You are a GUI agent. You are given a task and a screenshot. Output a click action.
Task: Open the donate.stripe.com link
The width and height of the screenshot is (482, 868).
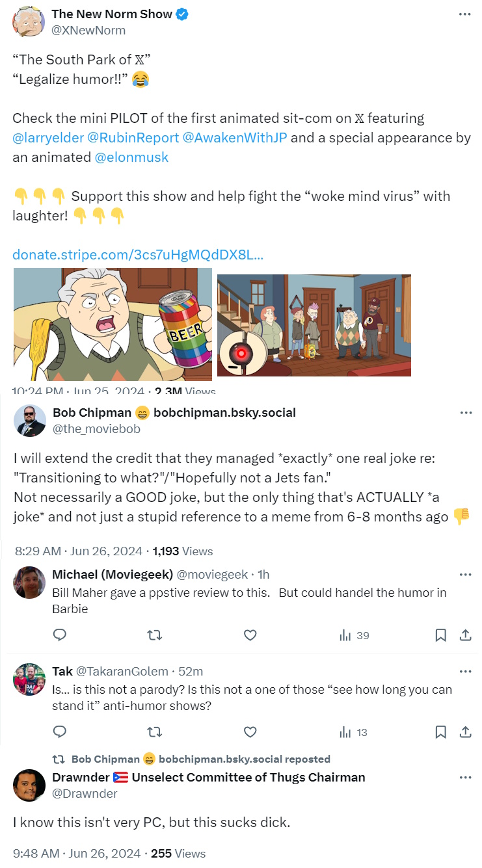[x=138, y=254]
